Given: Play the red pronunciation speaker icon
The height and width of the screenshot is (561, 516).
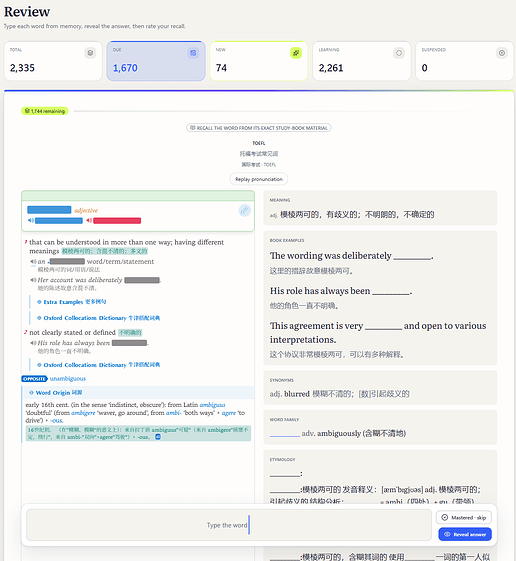Looking at the screenshot, I should point(89,220).
